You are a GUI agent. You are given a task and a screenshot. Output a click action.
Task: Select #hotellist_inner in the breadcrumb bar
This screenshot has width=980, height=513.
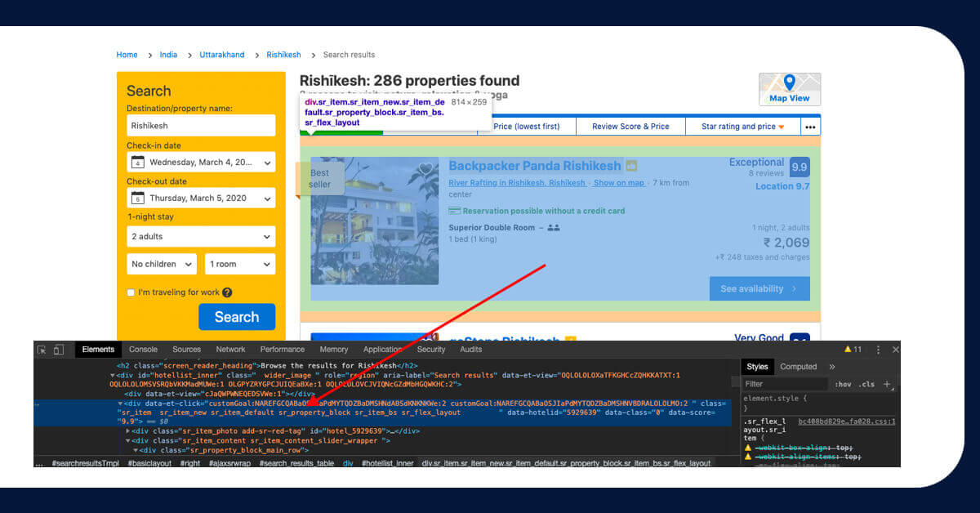[388, 463]
